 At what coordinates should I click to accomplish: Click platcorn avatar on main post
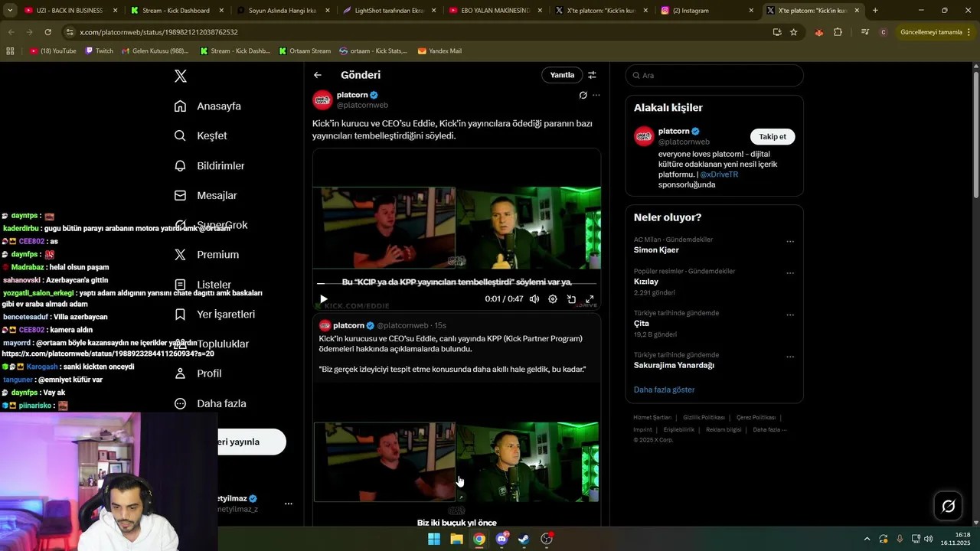point(322,99)
